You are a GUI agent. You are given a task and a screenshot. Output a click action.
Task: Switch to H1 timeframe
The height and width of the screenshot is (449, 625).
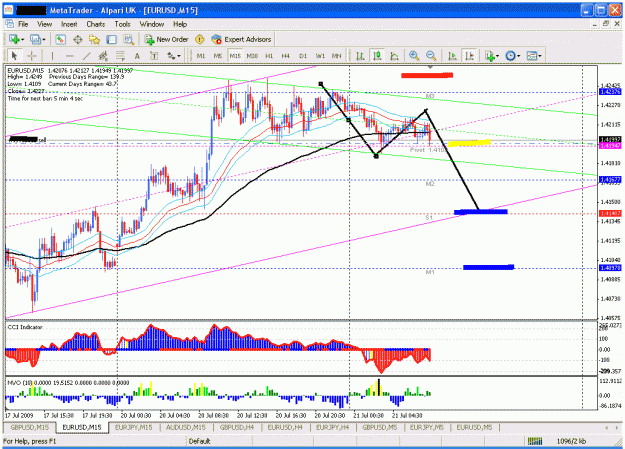click(x=269, y=56)
